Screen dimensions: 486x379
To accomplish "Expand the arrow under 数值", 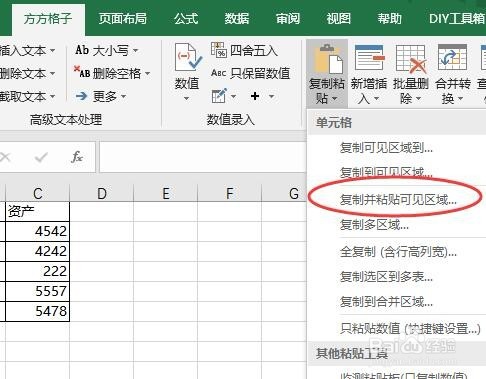I will [x=187, y=98].
